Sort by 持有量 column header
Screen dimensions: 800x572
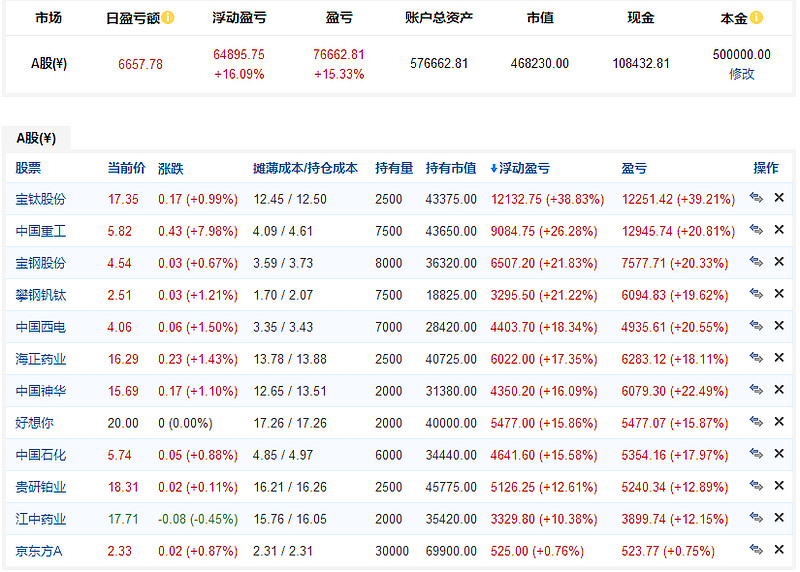pyautogui.click(x=394, y=168)
